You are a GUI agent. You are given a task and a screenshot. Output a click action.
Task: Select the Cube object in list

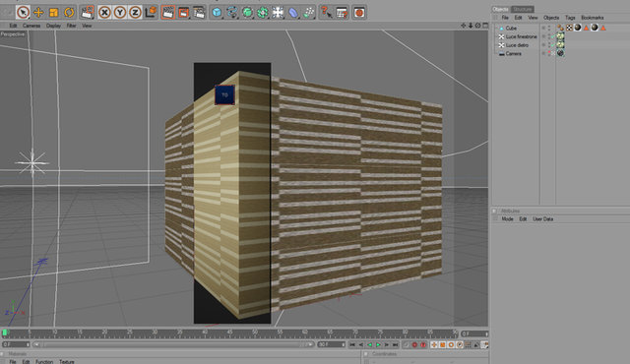tap(511, 29)
